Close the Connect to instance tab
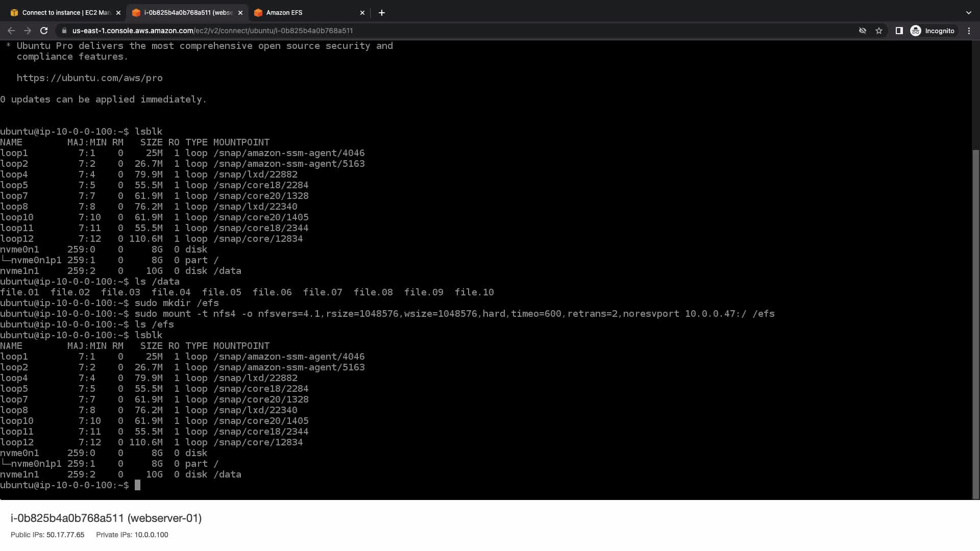The image size is (980, 551). (118, 13)
